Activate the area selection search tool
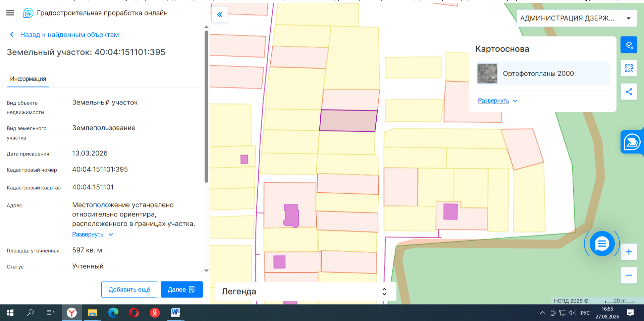Image resolution: width=644 pixels, height=321 pixels. pos(629,68)
